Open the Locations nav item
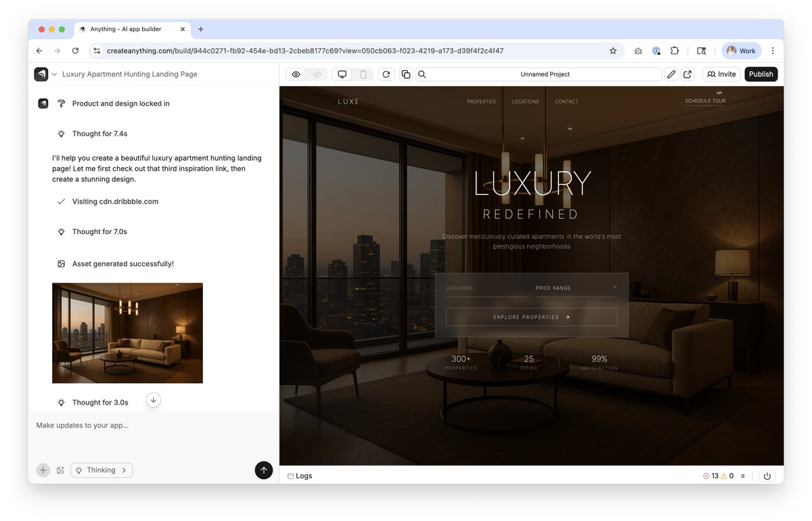The image size is (812, 521). (x=525, y=101)
